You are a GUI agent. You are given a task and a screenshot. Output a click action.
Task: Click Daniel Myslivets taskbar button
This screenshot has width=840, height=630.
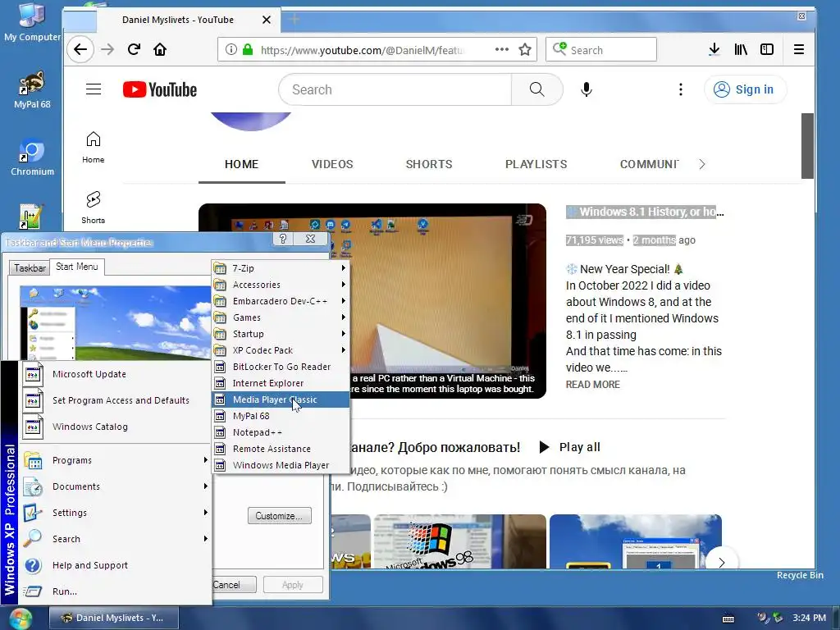tap(113, 619)
